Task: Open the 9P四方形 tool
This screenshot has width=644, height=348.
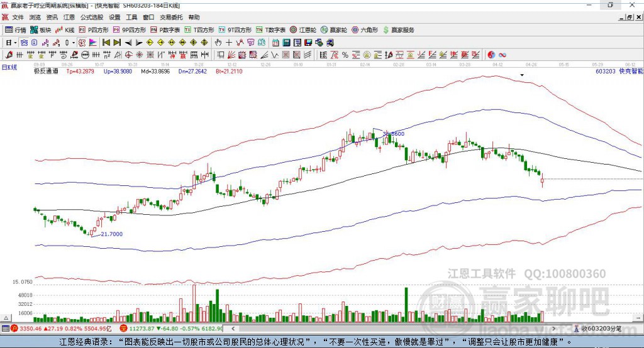Action: [130, 30]
